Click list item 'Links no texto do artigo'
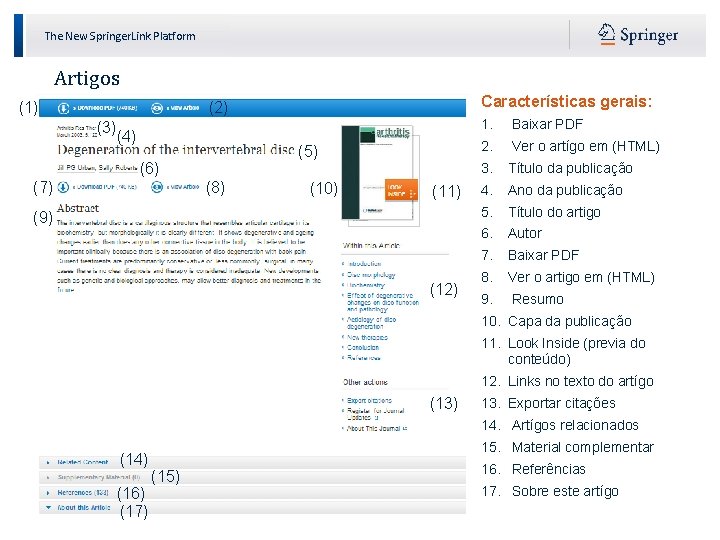Viewport: 720px width, 540px height. tap(581, 381)
